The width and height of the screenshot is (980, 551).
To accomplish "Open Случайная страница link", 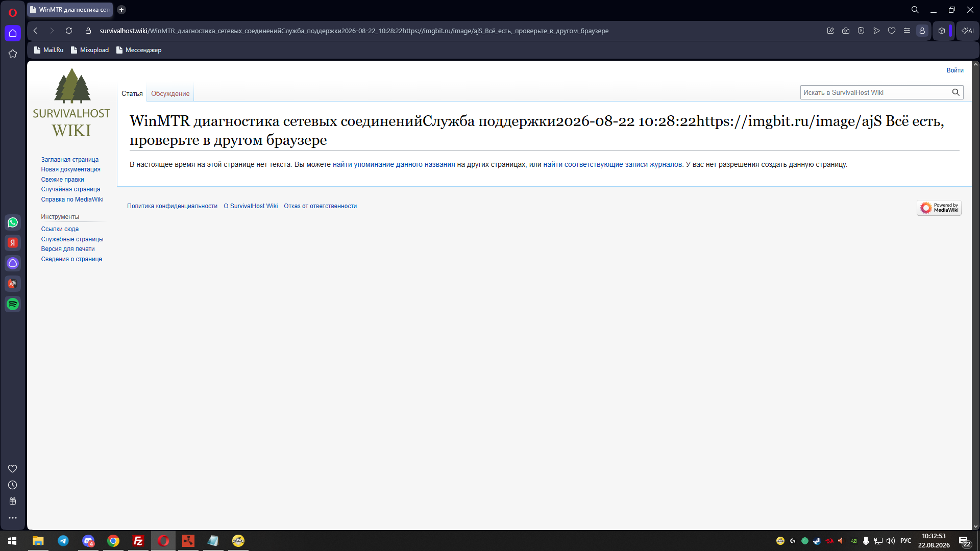I will tap(71, 189).
